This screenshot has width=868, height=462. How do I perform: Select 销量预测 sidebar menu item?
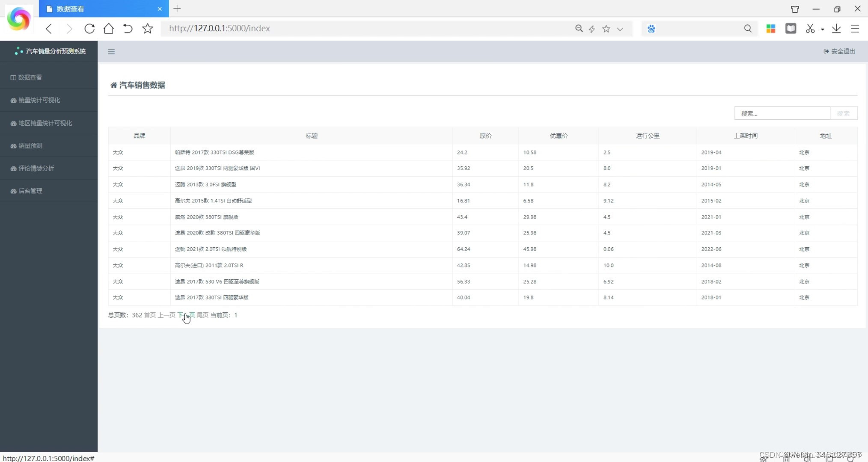(x=30, y=146)
